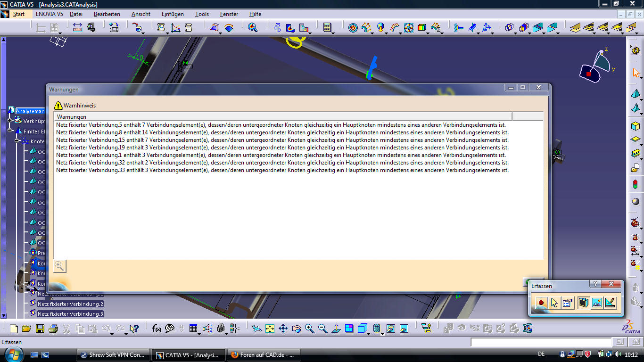Open the Formula f(x) tool
The height and width of the screenshot is (362, 644).
[157, 329]
